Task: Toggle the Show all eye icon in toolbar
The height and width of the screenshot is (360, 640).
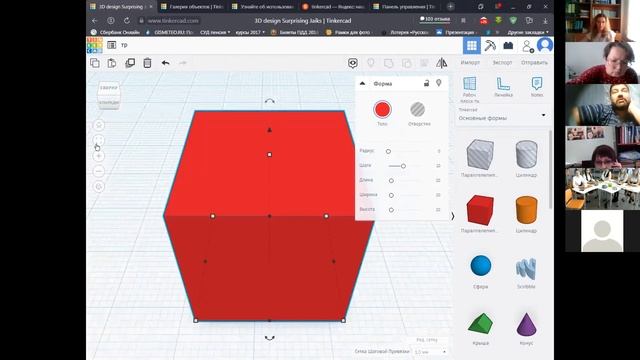Action: tap(353, 63)
